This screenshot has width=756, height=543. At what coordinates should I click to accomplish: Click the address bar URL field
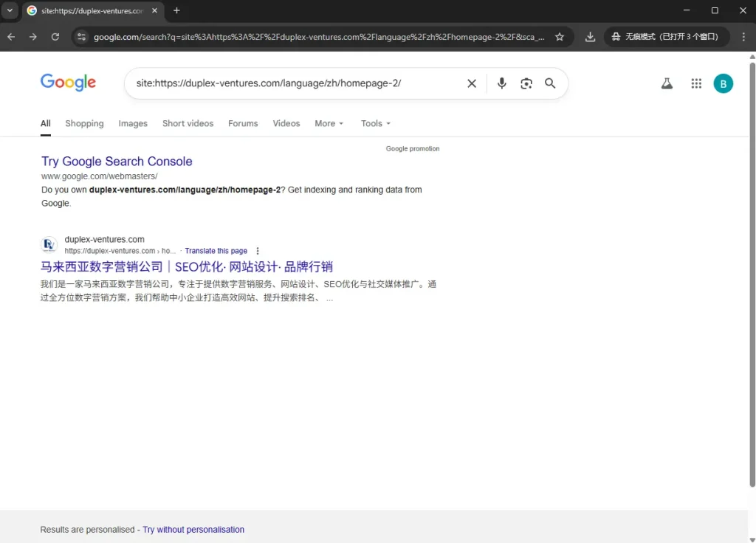tap(295, 35)
